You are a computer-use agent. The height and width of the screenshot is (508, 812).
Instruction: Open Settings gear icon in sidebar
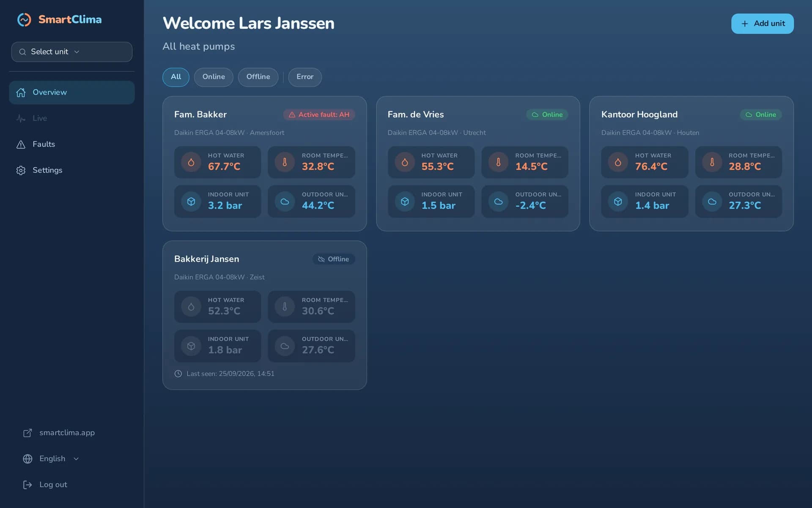[x=21, y=170]
